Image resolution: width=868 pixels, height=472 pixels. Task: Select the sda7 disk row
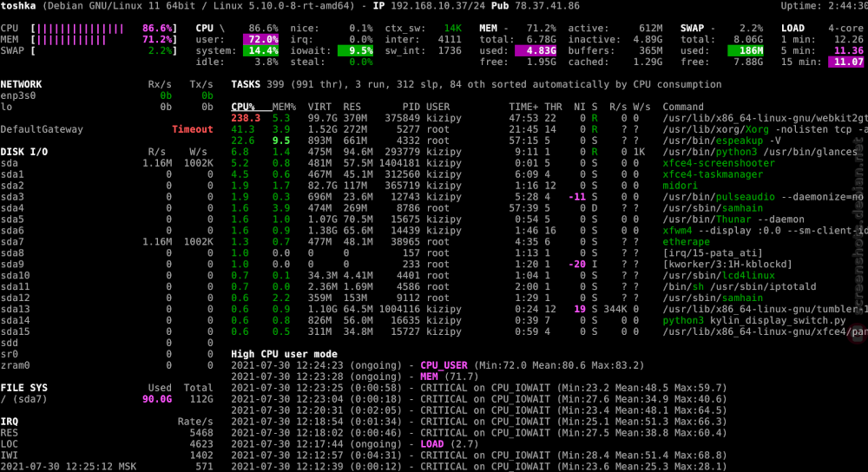(x=107, y=242)
